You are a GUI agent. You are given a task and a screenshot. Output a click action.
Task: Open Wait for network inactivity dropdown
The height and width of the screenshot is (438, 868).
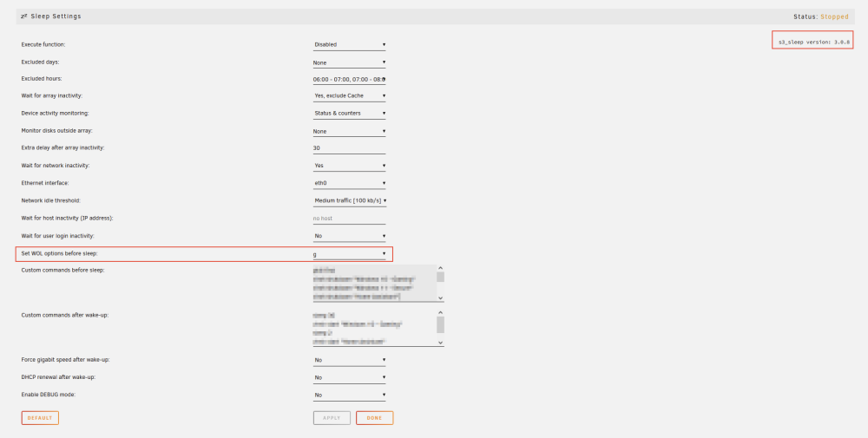pyautogui.click(x=349, y=166)
